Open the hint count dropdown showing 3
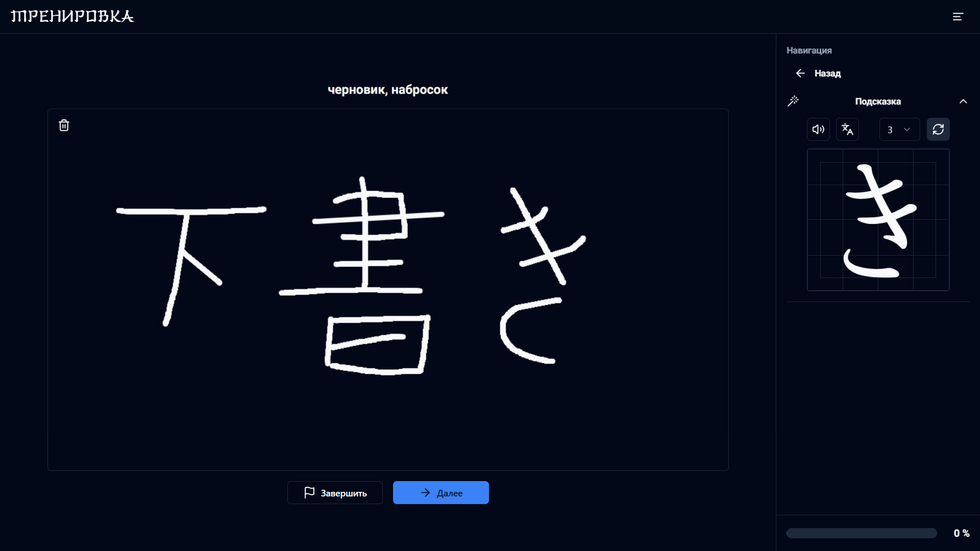 [899, 129]
